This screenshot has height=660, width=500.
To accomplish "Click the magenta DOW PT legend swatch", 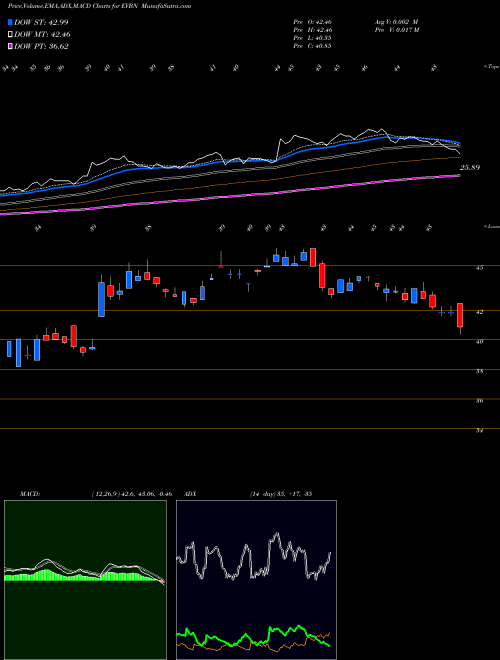I will pyautogui.click(x=11, y=46).
